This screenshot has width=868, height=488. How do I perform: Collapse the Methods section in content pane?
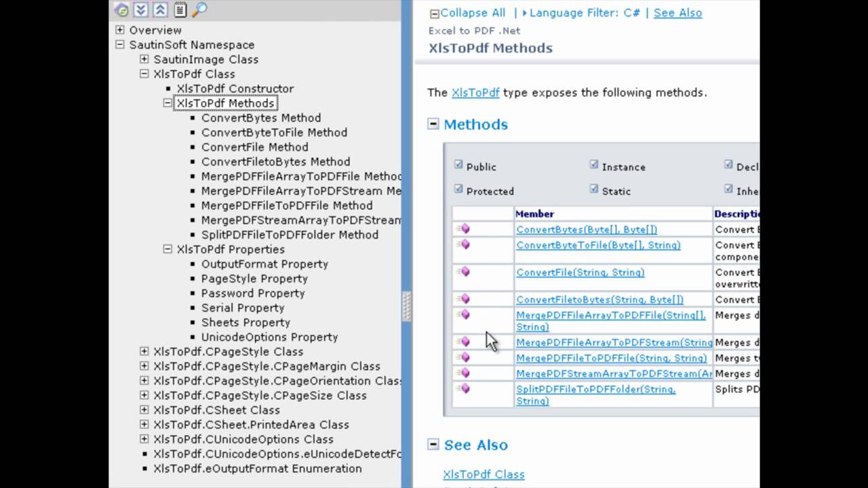point(433,124)
